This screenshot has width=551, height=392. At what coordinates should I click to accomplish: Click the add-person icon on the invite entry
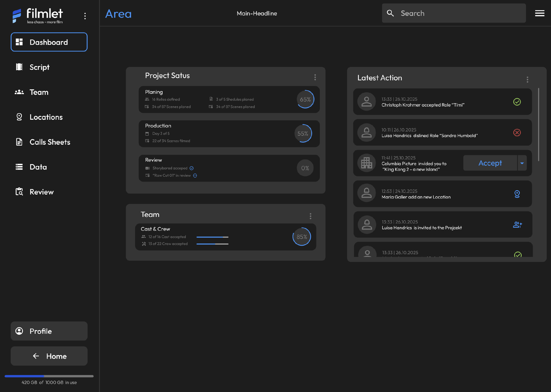click(x=517, y=225)
